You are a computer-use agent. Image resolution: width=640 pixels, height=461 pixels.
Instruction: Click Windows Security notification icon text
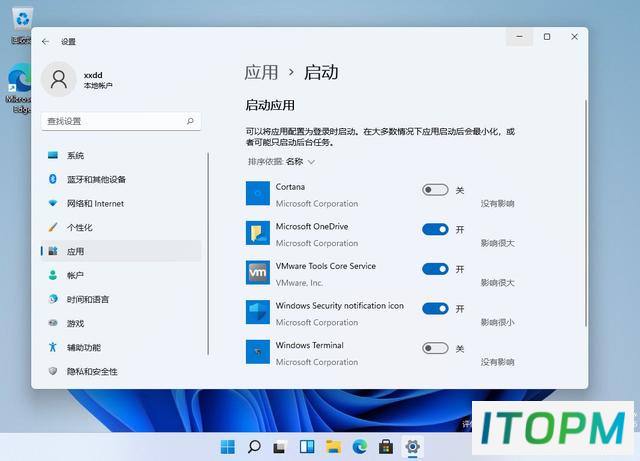pos(340,305)
